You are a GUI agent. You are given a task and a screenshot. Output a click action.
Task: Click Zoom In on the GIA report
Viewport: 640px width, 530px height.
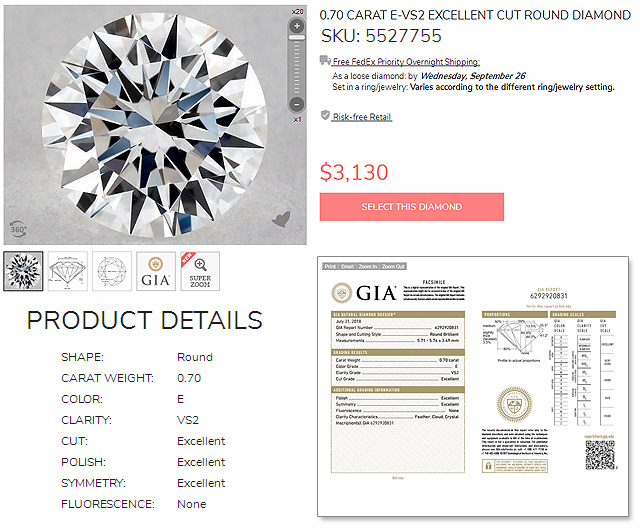click(x=369, y=267)
